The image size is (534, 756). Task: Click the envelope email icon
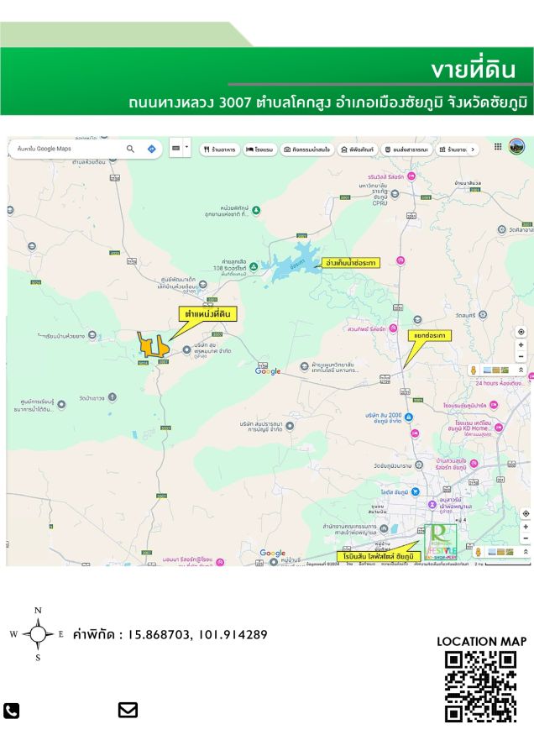pos(128,710)
